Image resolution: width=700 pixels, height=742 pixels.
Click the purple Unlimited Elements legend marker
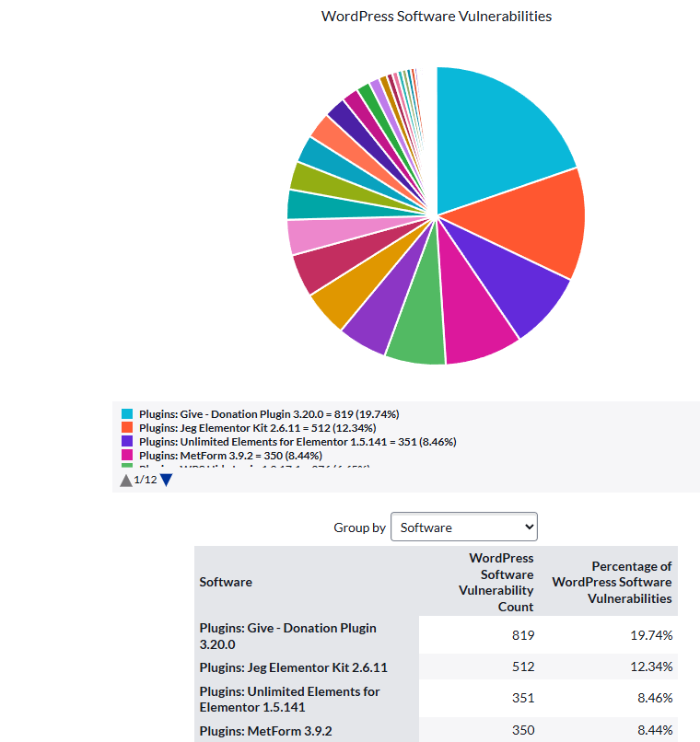(x=127, y=441)
